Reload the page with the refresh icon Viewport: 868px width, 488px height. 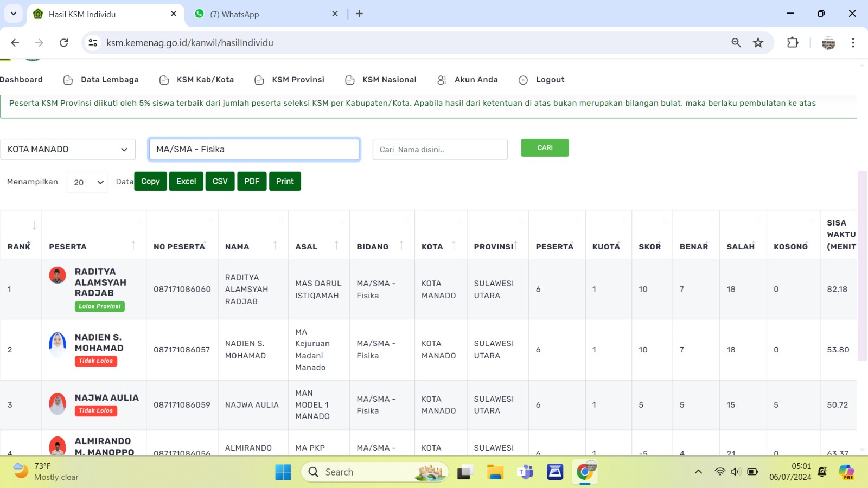tap(63, 43)
